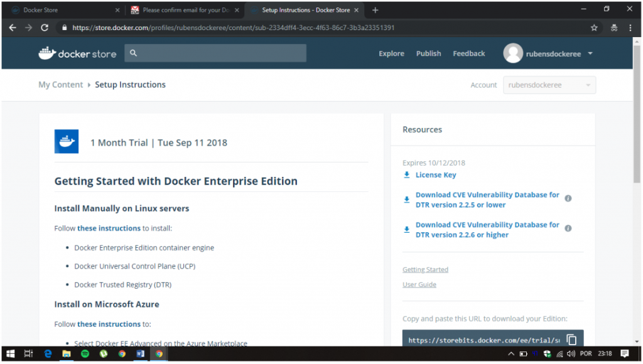643x364 pixels.
Task: Open Microsoft Word from the taskbar
Action: (x=140, y=354)
